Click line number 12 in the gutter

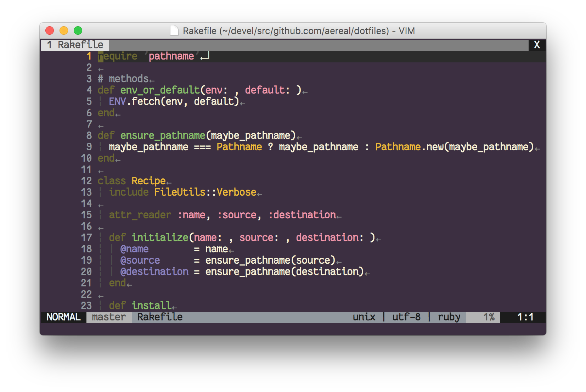(86, 181)
